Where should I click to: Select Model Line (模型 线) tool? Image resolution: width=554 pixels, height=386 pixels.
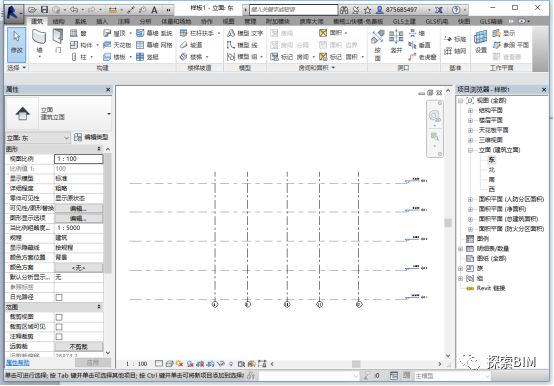pos(242,45)
